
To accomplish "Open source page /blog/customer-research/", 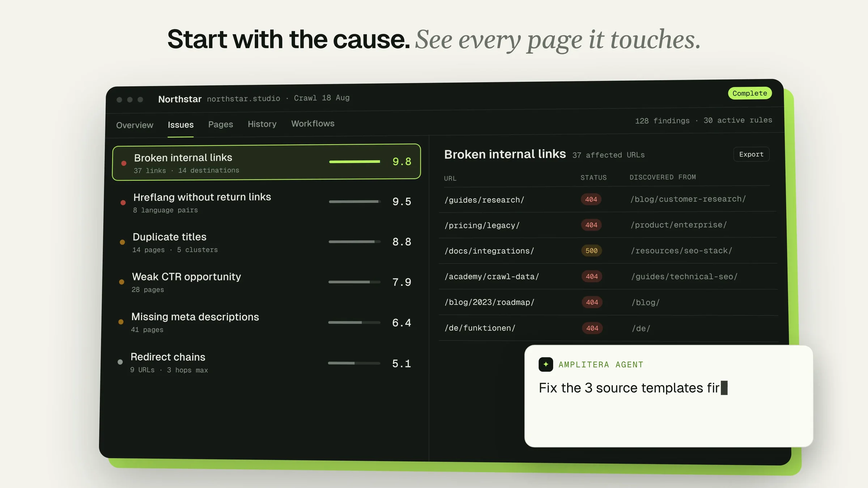I will (688, 199).
